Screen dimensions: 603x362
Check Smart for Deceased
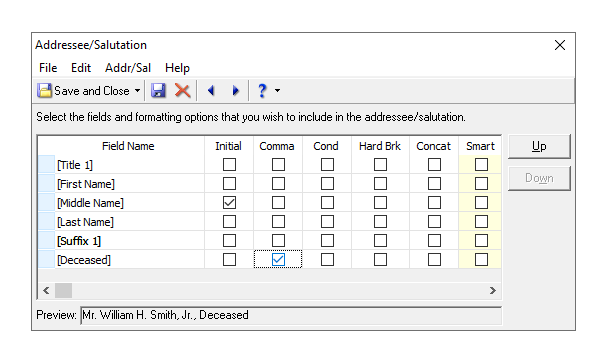point(481,260)
